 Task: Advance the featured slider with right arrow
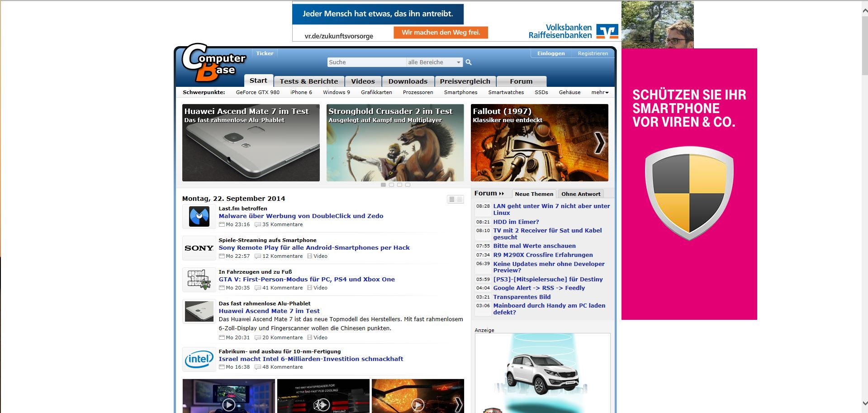pyautogui.click(x=599, y=143)
